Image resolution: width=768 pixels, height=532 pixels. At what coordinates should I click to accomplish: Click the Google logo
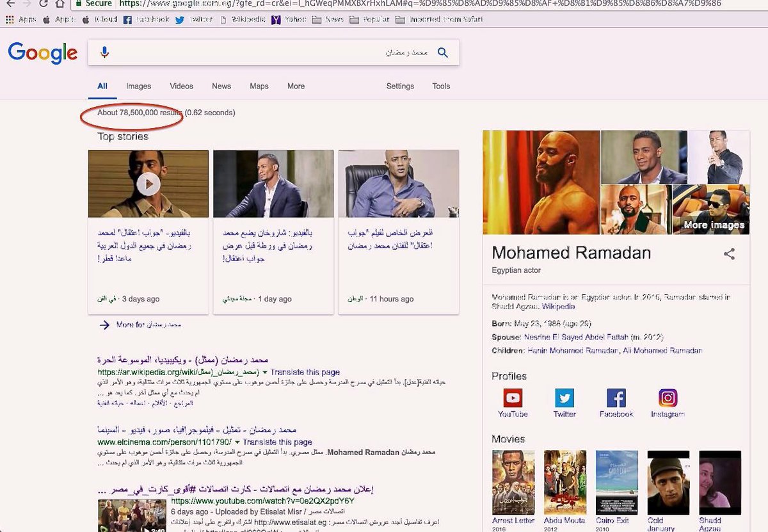click(x=43, y=53)
